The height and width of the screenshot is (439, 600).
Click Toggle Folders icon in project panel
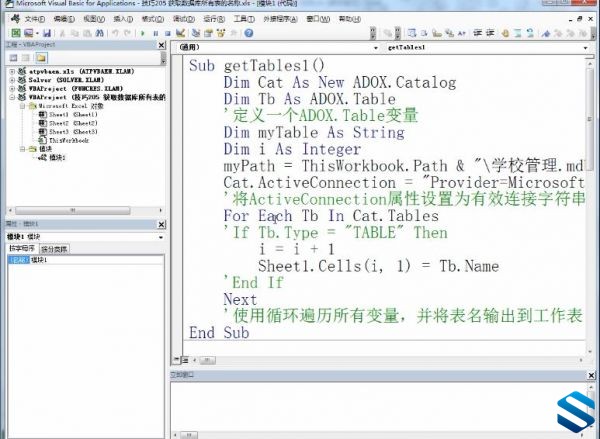coord(41,58)
